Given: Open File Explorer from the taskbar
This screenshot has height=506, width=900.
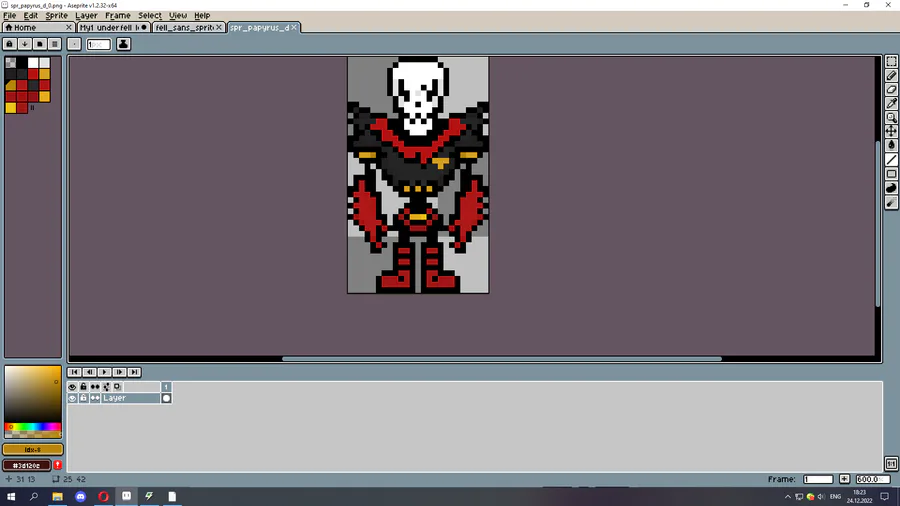Looking at the screenshot, I should [x=57, y=496].
